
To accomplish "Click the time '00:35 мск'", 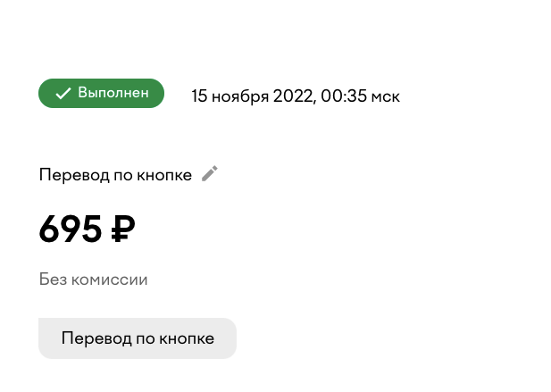I will (x=360, y=96).
